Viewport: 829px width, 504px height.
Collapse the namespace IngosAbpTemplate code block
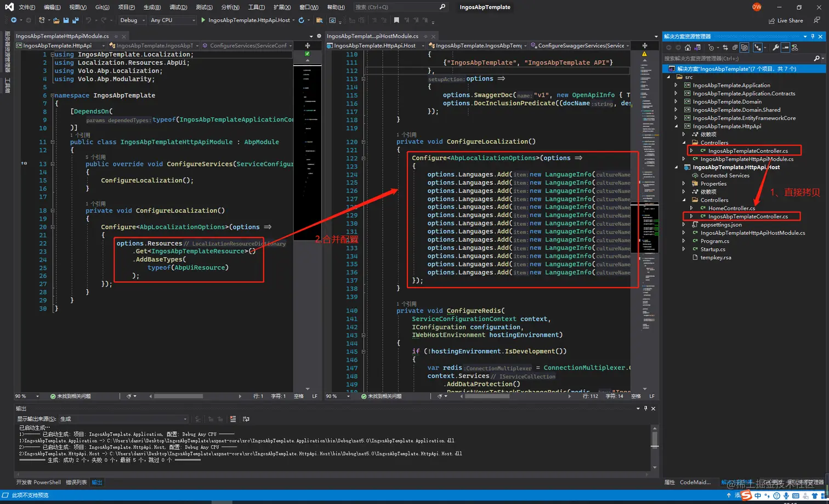53,95
